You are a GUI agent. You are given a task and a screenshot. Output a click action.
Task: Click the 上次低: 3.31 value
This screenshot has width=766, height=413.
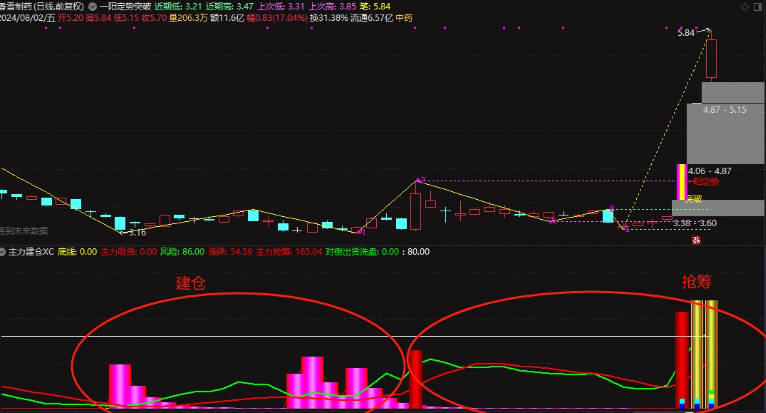click(281, 7)
